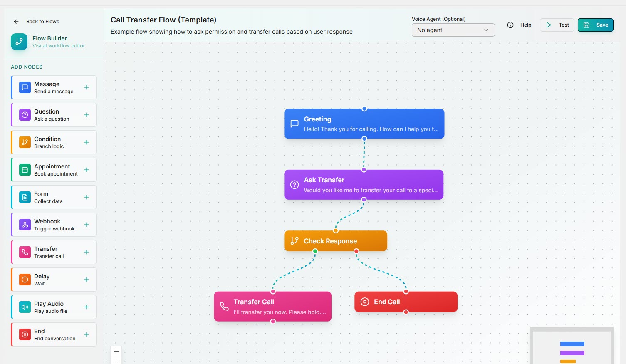This screenshot has width=626, height=364.
Task: Select the Condition branch logic icon
Action: coord(25,142)
